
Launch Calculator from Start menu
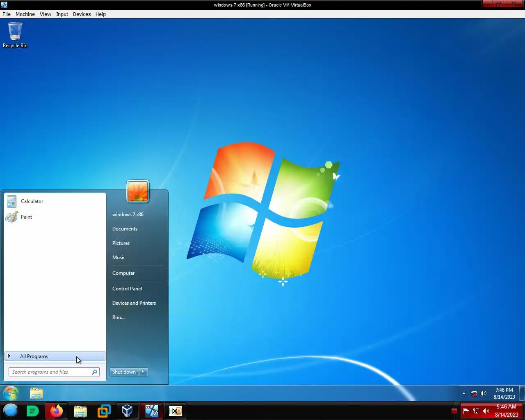tap(55, 201)
